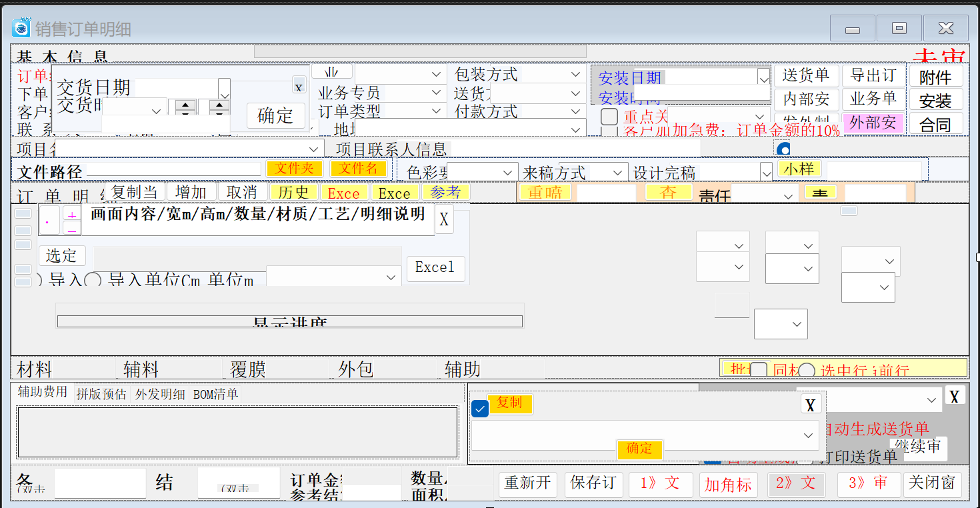Screen dimensions: 980x508
Task: Close the gray delivery panel with X
Action: click(954, 396)
